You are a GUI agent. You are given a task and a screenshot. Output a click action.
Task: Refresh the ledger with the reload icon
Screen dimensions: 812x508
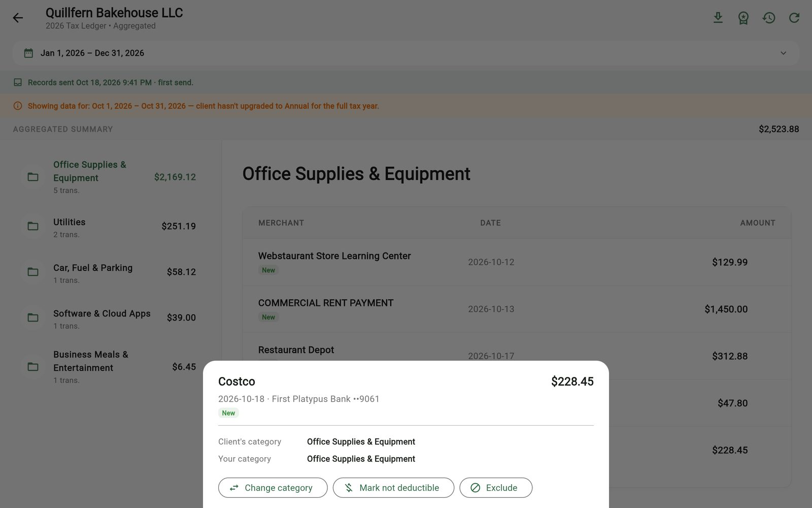pos(794,18)
